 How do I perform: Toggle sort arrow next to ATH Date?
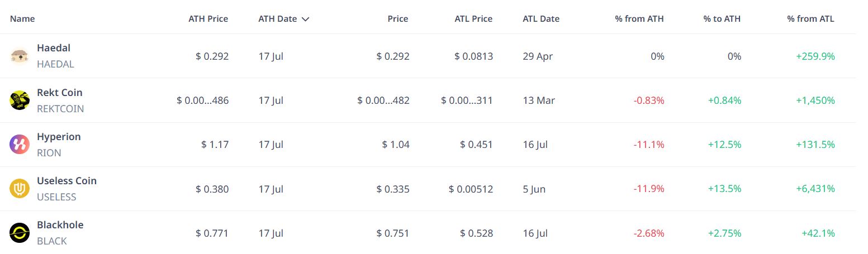point(305,19)
